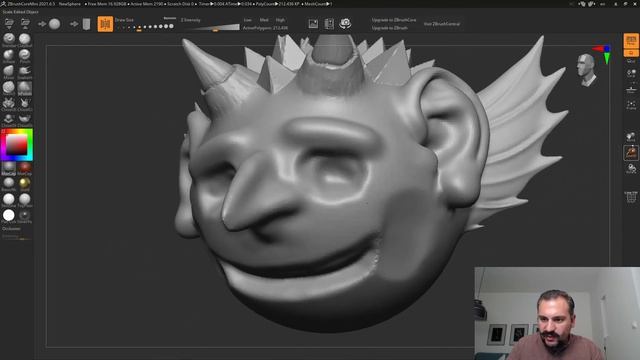640x360 pixels.
Task: Select the hPolish brush
Action: (24, 87)
